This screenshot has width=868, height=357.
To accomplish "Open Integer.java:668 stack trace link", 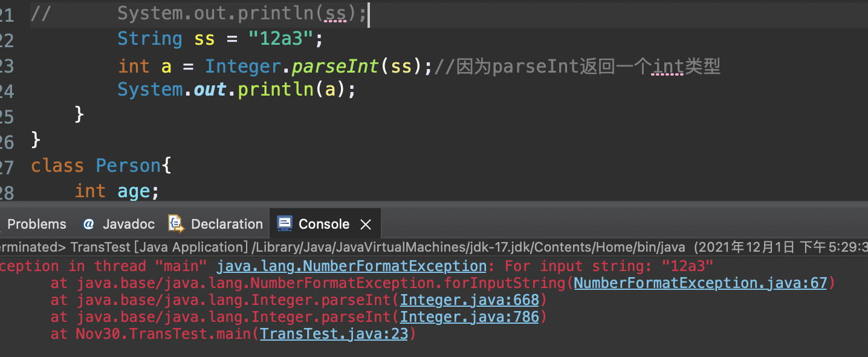I will 469,299.
